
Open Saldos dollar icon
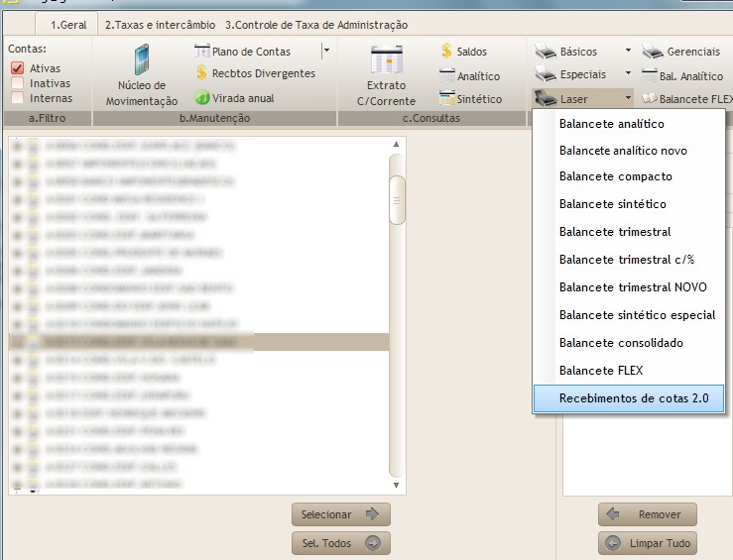(447, 52)
